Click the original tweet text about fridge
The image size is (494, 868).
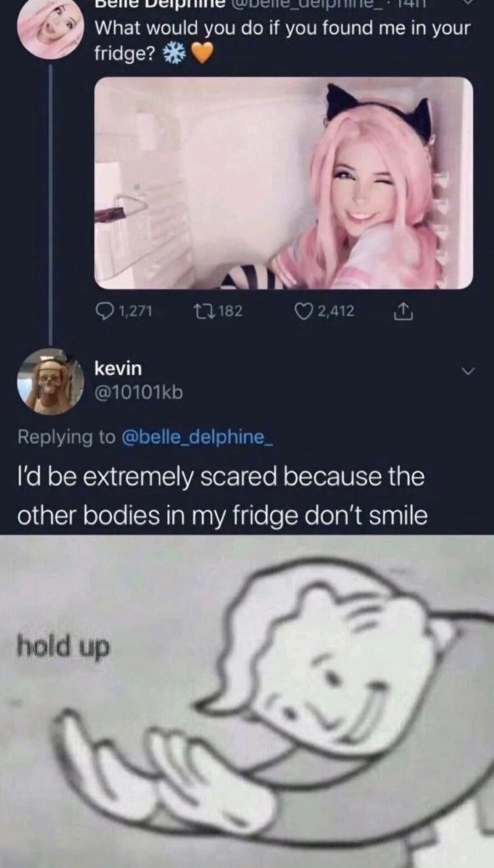pos(283,42)
